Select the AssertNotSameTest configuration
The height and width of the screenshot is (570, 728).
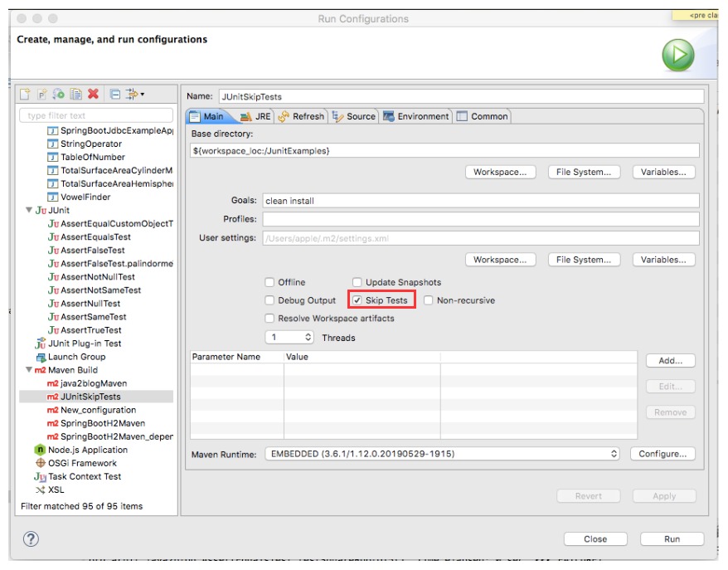click(x=95, y=290)
